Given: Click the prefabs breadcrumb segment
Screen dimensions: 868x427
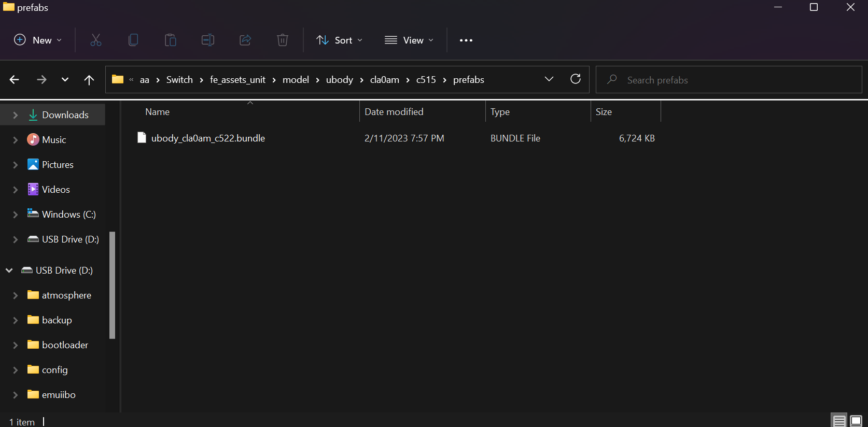Looking at the screenshot, I should [x=469, y=80].
